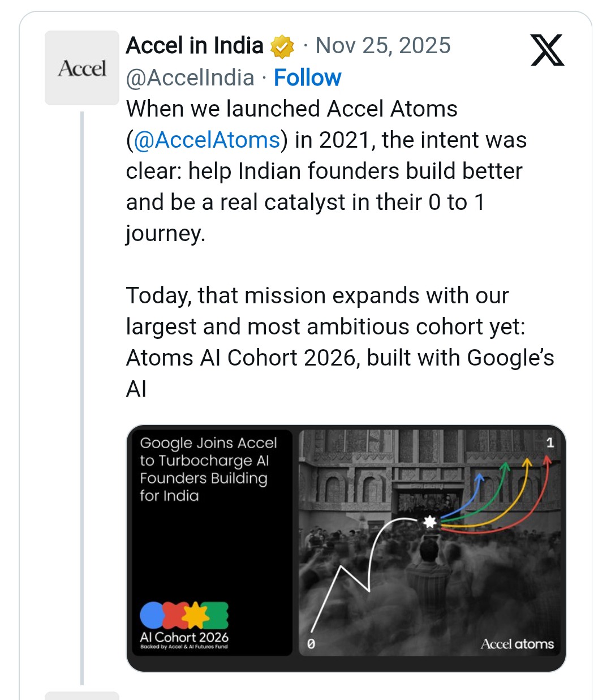Click the "AI Cohort 2026" text in the image
Image resolution: width=611 pixels, height=700 pixels.
(x=184, y=637)
